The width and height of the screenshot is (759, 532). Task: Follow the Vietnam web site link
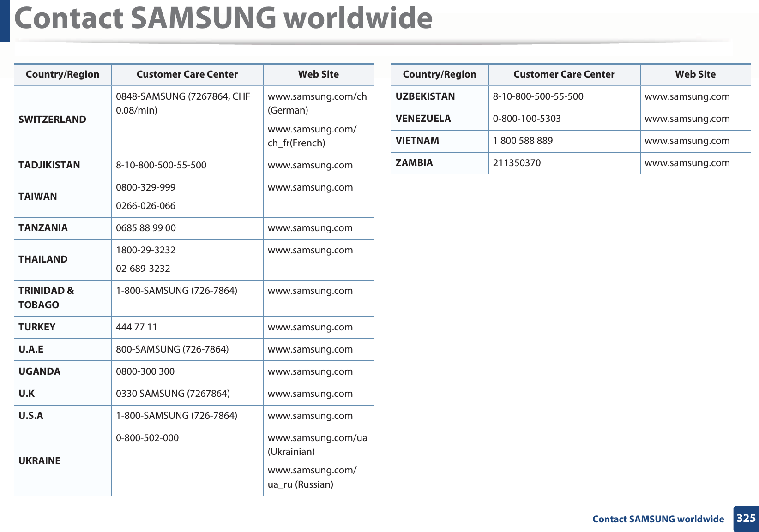(x=687, y=141)
